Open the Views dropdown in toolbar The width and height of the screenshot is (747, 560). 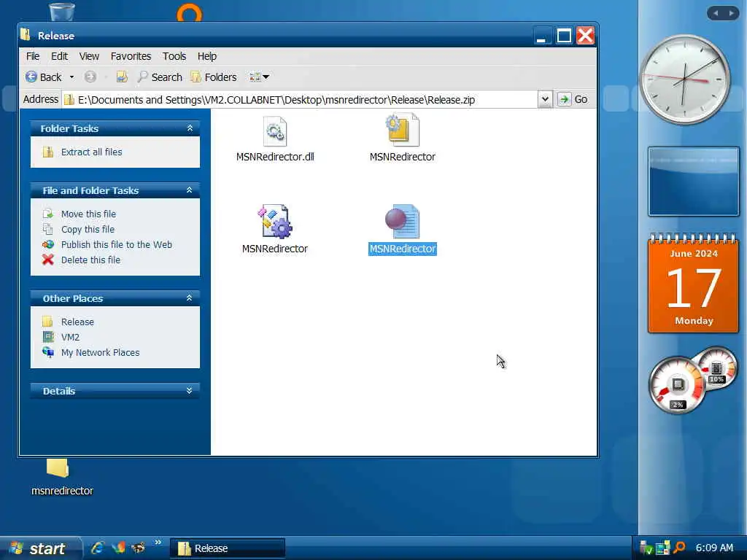(259, 77)
